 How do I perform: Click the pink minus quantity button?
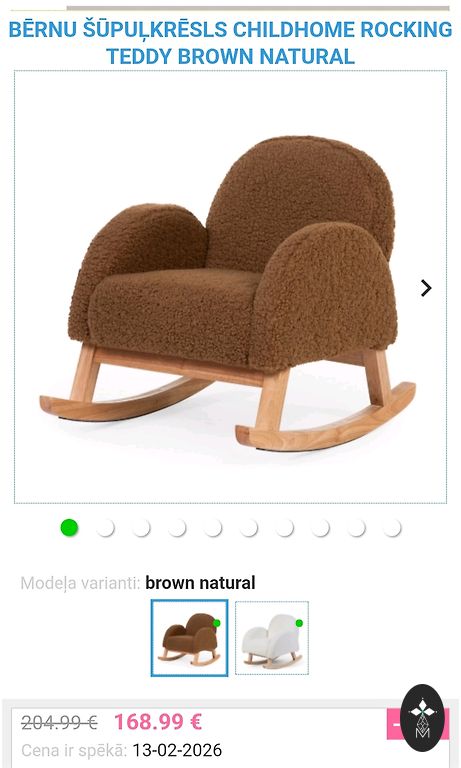pos(394,723)
